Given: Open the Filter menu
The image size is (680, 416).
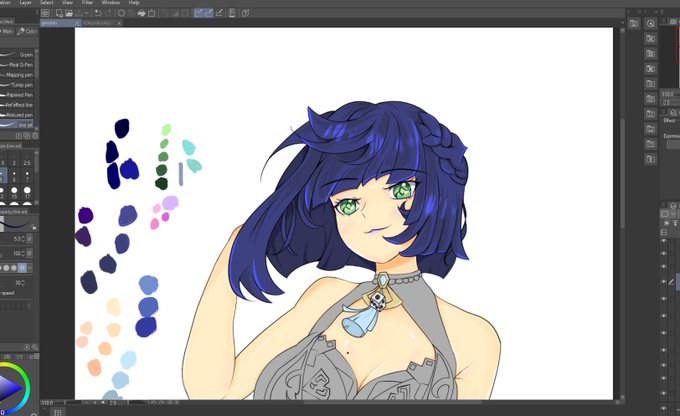Looking at the screenshot, I should point(87,2).
